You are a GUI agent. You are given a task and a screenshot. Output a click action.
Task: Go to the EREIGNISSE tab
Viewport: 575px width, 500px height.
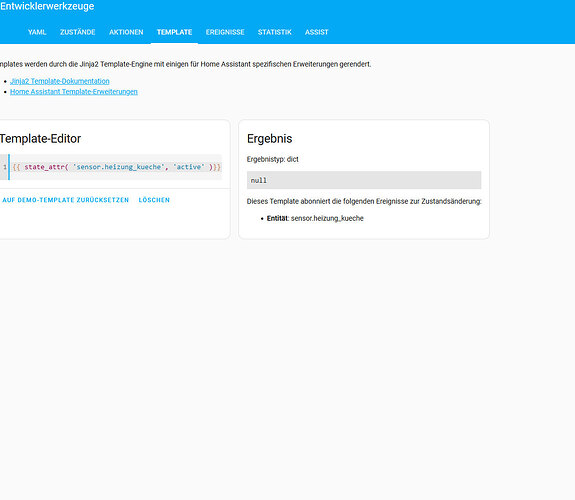[x=225, y=32]
